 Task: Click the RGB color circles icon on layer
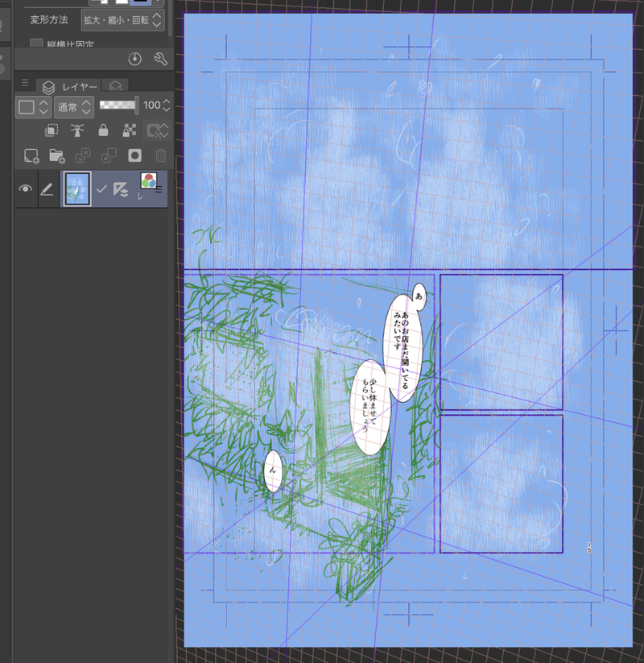coord(148,180)
